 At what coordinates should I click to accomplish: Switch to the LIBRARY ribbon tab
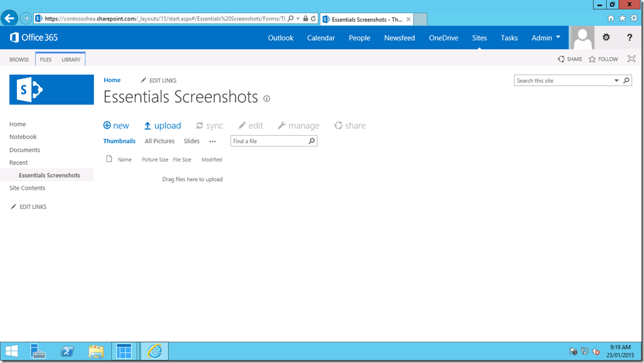point(71,59)
